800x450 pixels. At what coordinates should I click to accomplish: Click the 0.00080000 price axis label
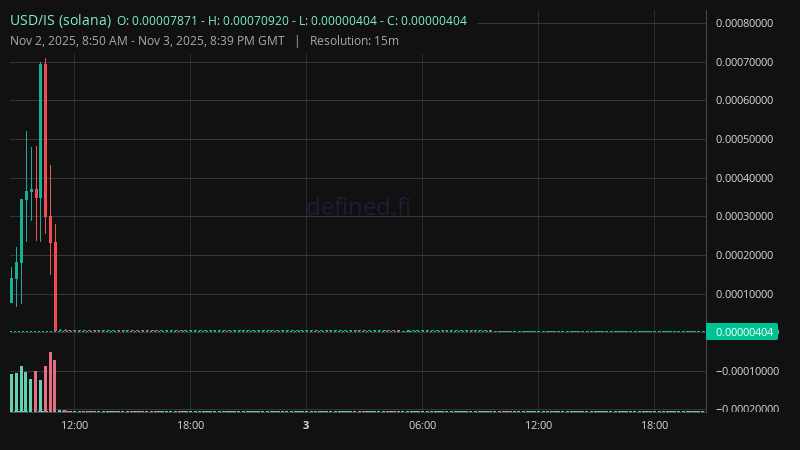pos(744,23)
